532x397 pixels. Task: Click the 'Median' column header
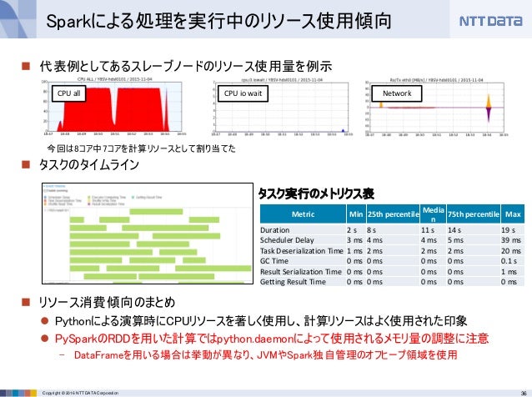[x=434, y=214]
